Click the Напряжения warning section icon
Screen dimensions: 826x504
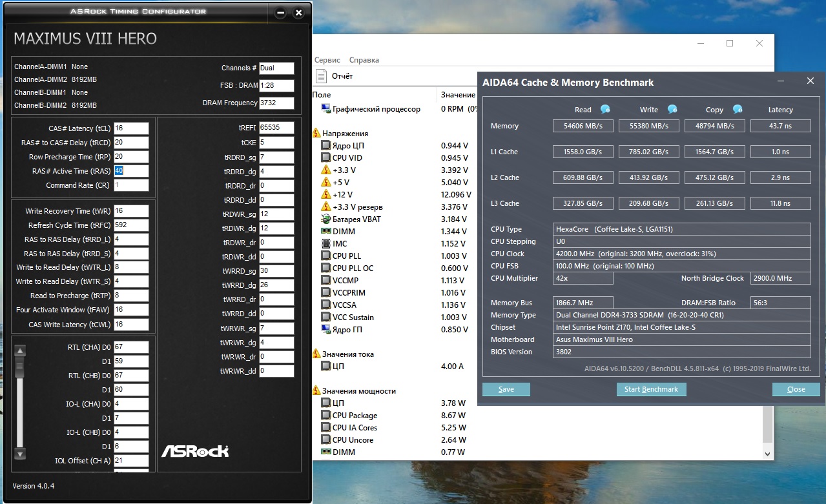(316, 133)
